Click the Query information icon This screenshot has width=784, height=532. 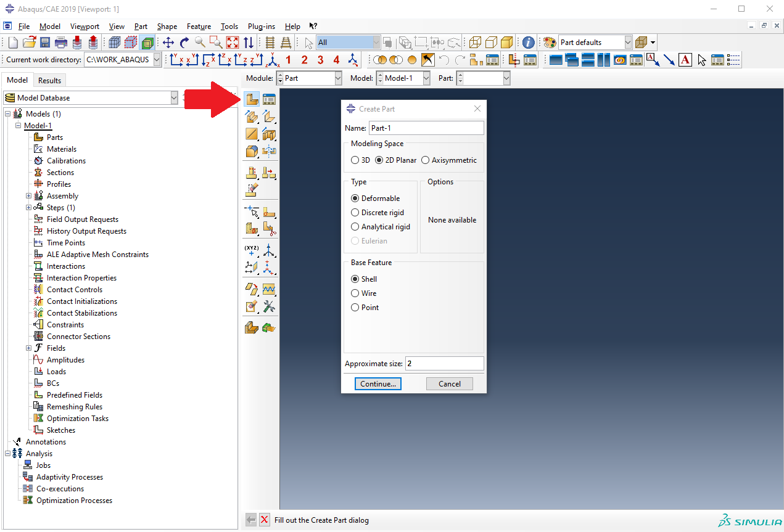click(529, 43)
